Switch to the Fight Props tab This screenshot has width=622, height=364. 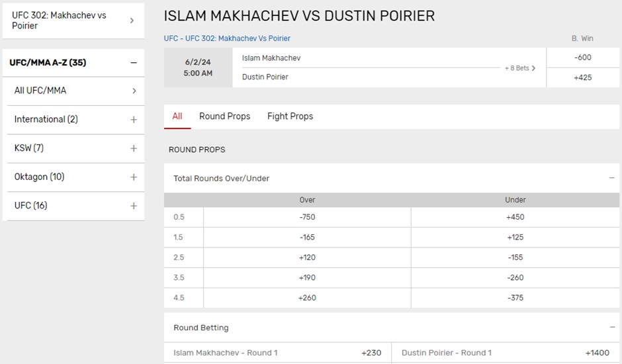290,116
